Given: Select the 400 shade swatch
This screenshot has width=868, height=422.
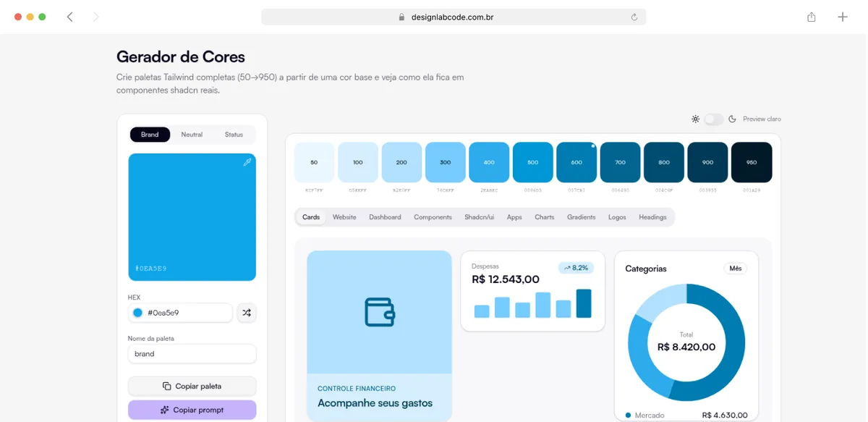Looking at the screenshot, I should coord(489,162).
